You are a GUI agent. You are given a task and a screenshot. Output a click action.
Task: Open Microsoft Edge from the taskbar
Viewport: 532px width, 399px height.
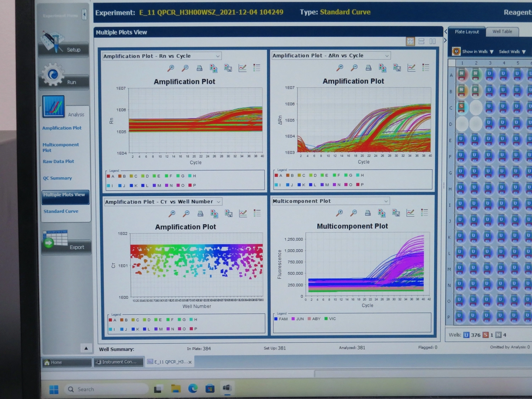pos(193,389)
